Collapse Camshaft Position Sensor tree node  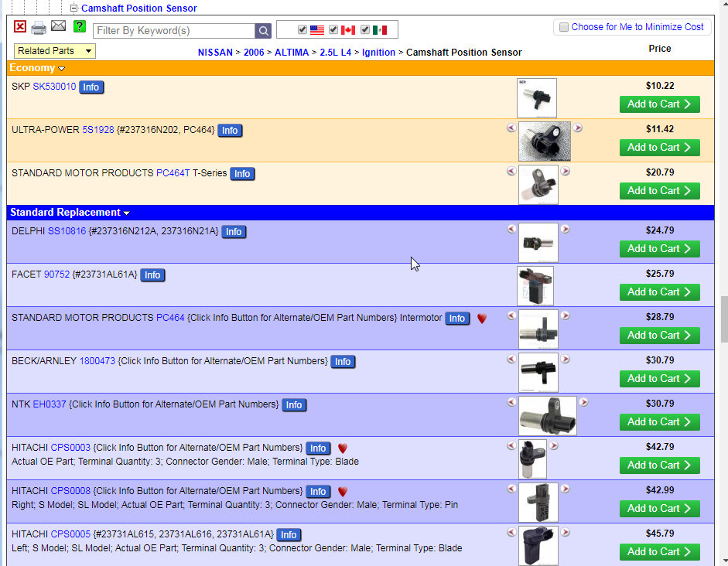click(x=73, y=8)
